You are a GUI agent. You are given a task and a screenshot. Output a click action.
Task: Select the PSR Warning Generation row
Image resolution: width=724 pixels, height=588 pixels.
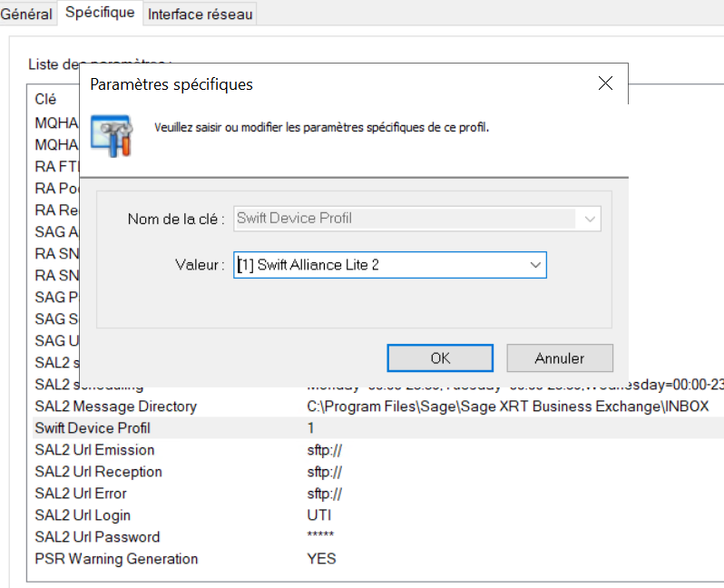coord(116,559)
